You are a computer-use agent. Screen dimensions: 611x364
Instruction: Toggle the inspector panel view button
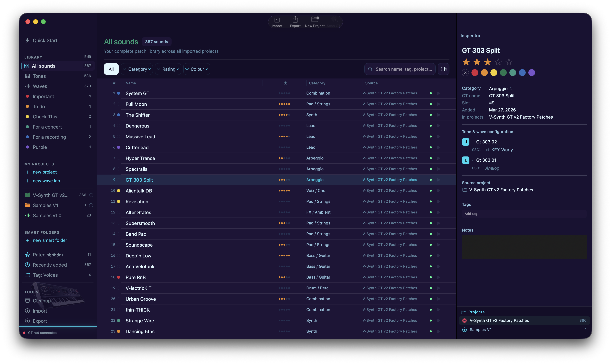pyautogui.click(x=444, y=69)
